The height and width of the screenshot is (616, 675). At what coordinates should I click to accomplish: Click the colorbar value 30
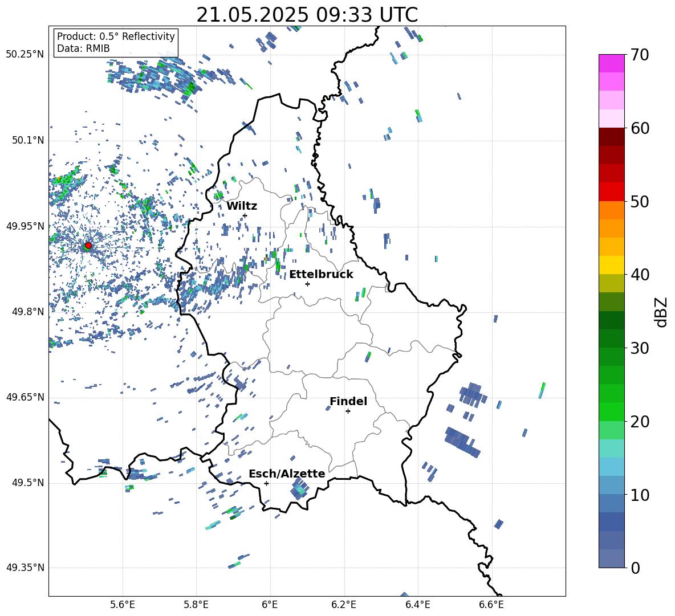[x=640, y=348]
